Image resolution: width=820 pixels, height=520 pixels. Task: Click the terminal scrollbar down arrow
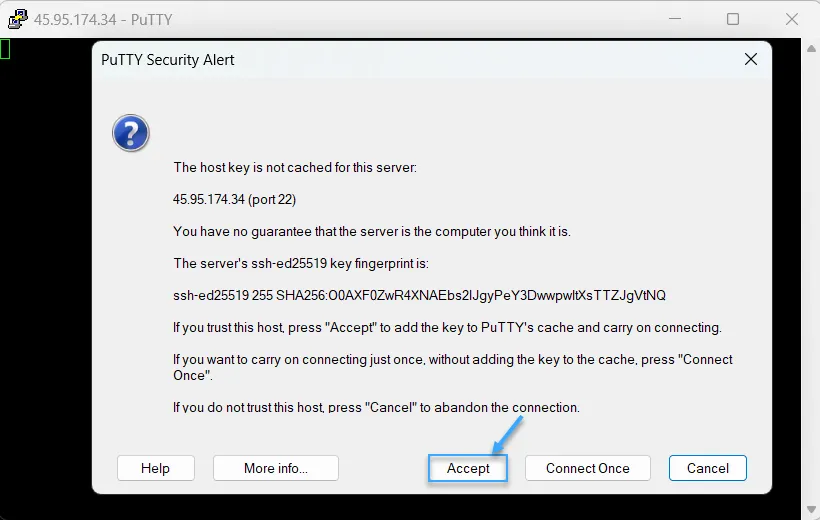(811, 509)
